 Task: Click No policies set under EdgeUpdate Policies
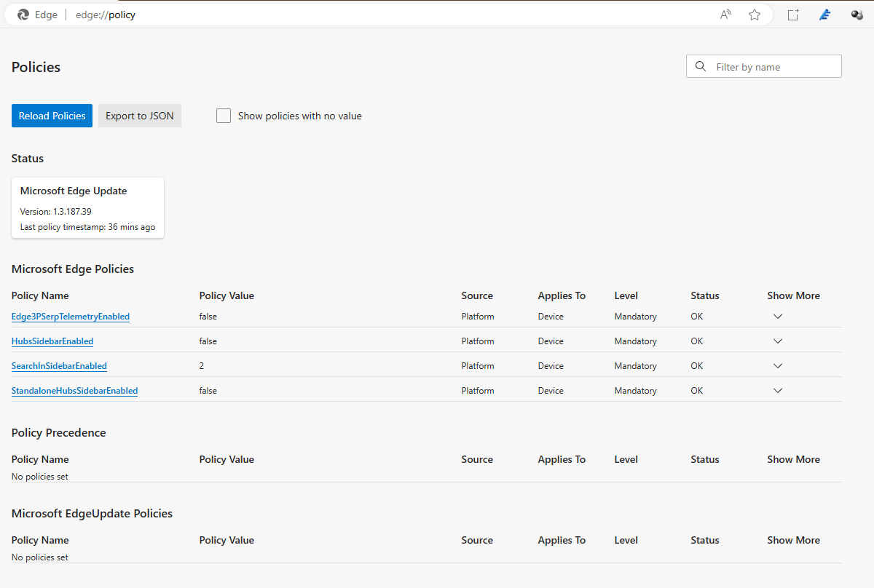[40, 557]
